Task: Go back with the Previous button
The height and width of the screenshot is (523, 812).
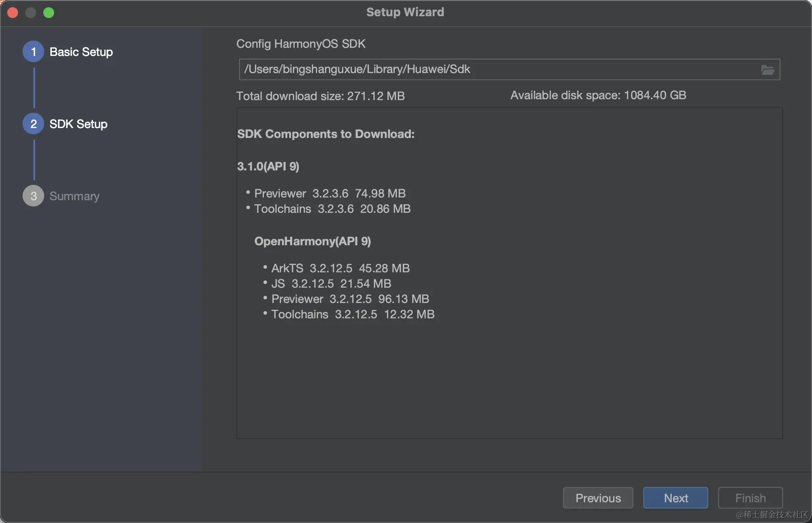Action: click(x=598, y=498)
